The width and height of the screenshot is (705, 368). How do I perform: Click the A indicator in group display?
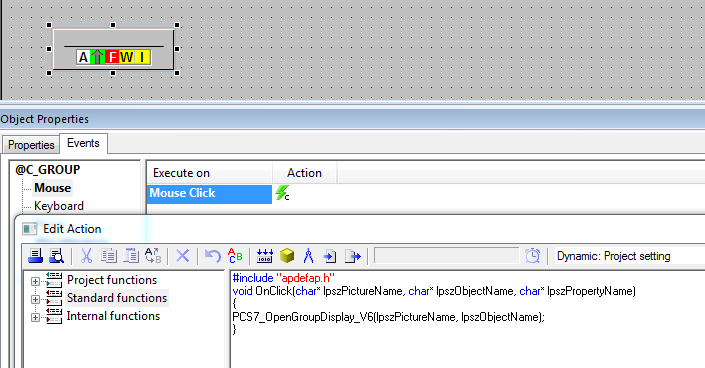click(x=83, y=57)
